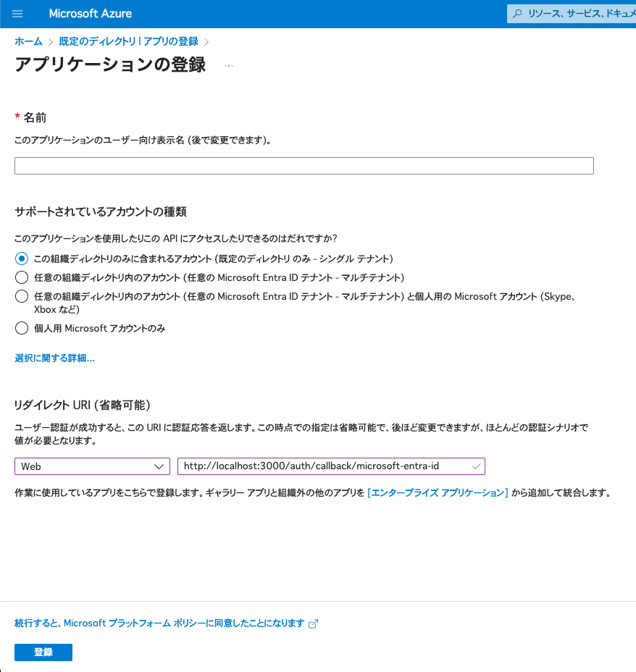Open the hamburger portal menu
This screenshot has height=672, width=636.
[x=17, y=14]
